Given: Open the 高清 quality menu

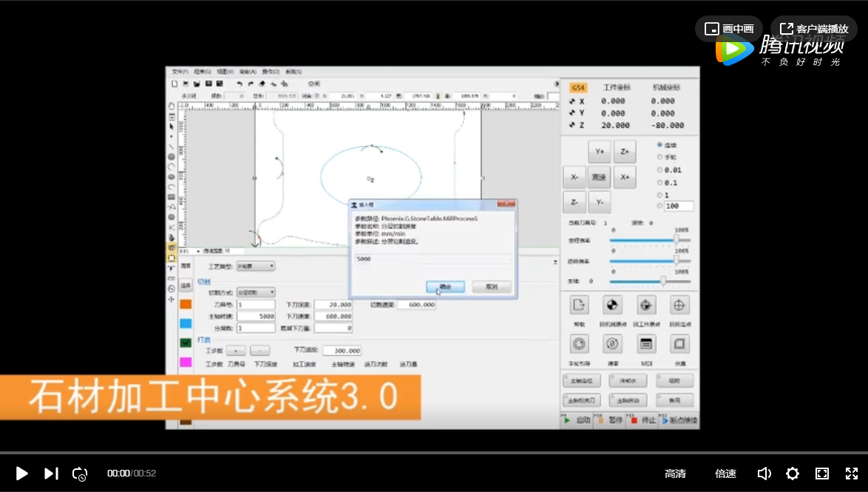Looking at the screenshot, I should [x=675, y=474].
